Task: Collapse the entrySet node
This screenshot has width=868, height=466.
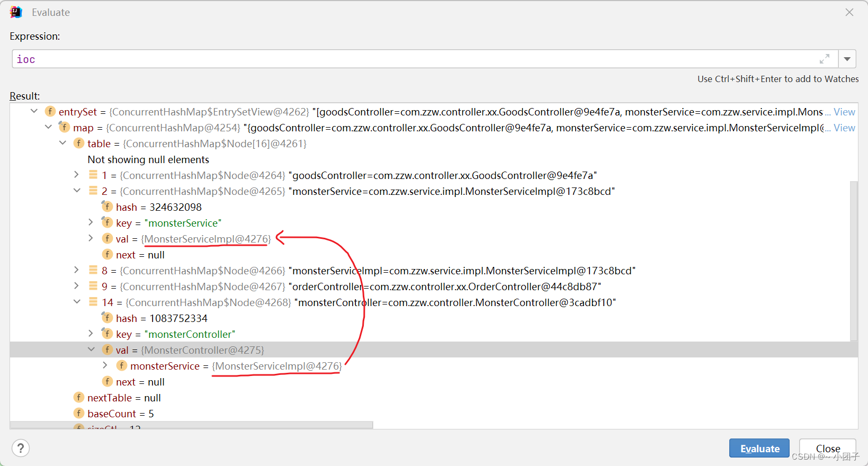Action: click(34, 111)
